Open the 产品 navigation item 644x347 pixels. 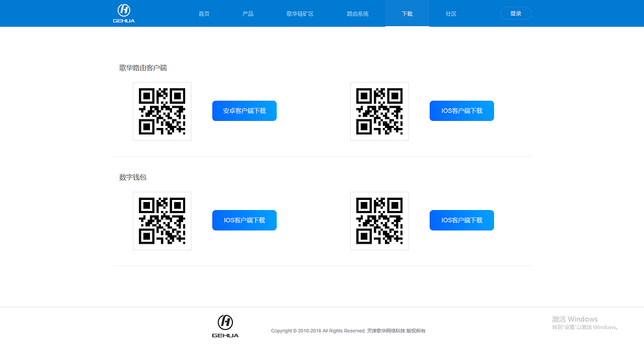(248, 14)
